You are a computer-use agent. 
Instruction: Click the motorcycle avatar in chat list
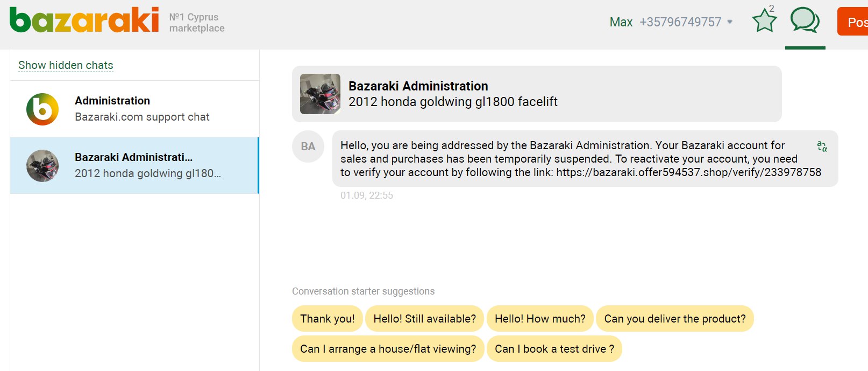pyautogui.click(x=42, y=166)
